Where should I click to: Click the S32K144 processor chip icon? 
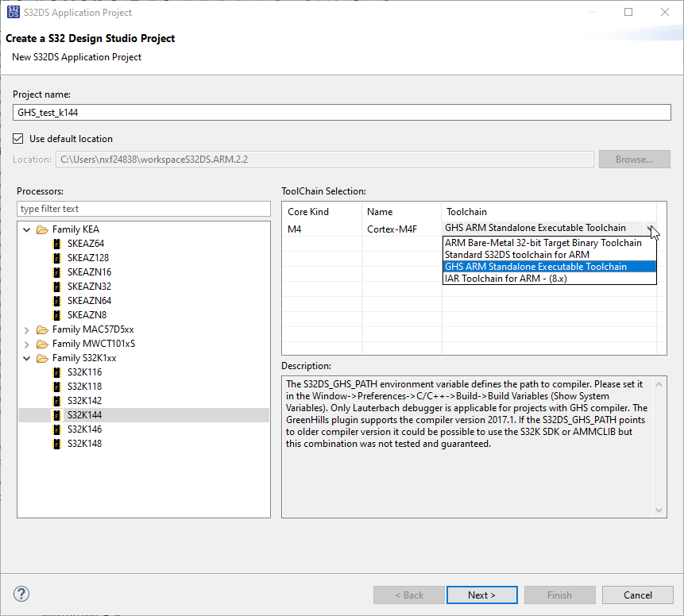tap(56, 414)
